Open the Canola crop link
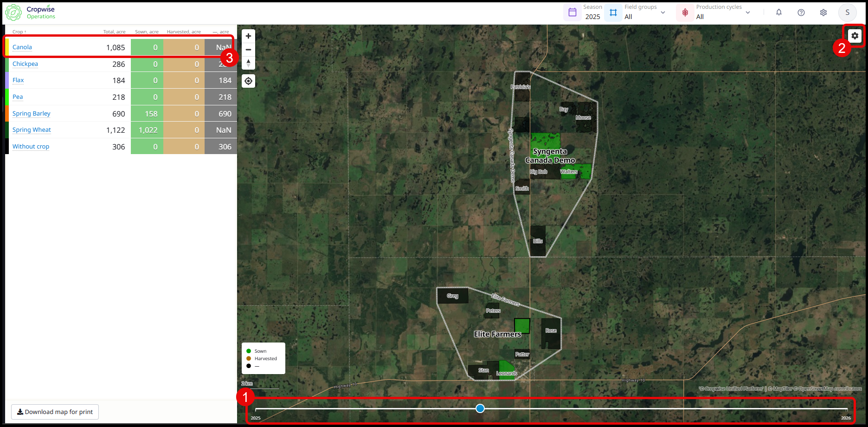This screenshot has height=427, width=868. coord(22,47)
